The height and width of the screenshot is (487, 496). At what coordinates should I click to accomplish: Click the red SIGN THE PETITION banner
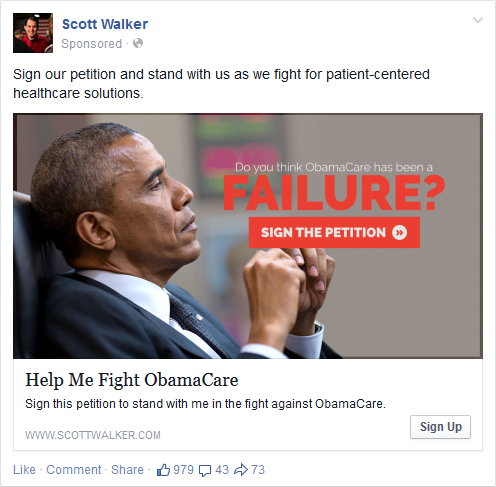pos(334,232)
